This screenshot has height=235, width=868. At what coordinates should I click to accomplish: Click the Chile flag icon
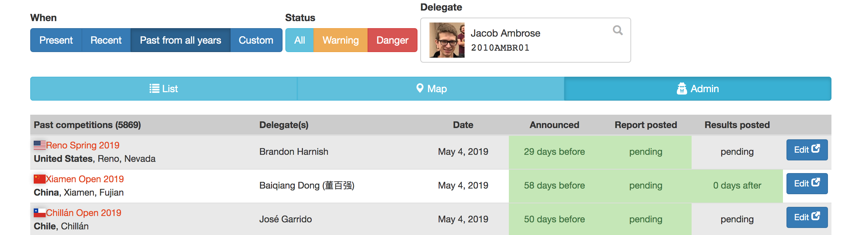pyautogui.click(x=40, y=212)
